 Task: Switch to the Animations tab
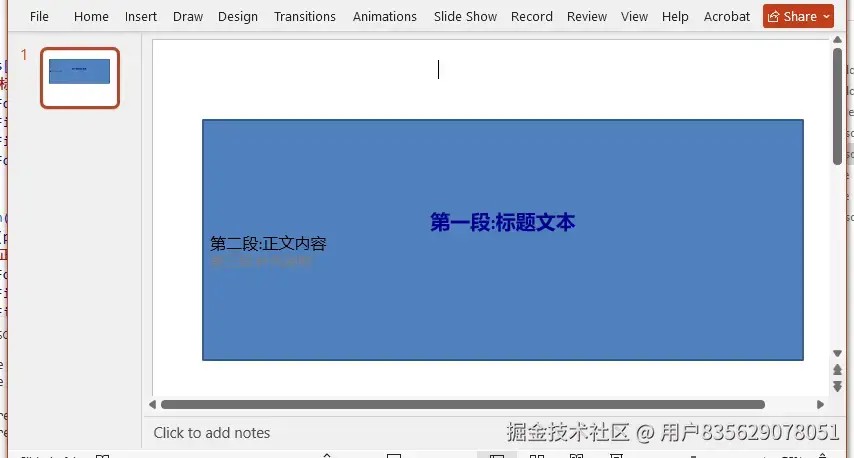tap(385, 16)
